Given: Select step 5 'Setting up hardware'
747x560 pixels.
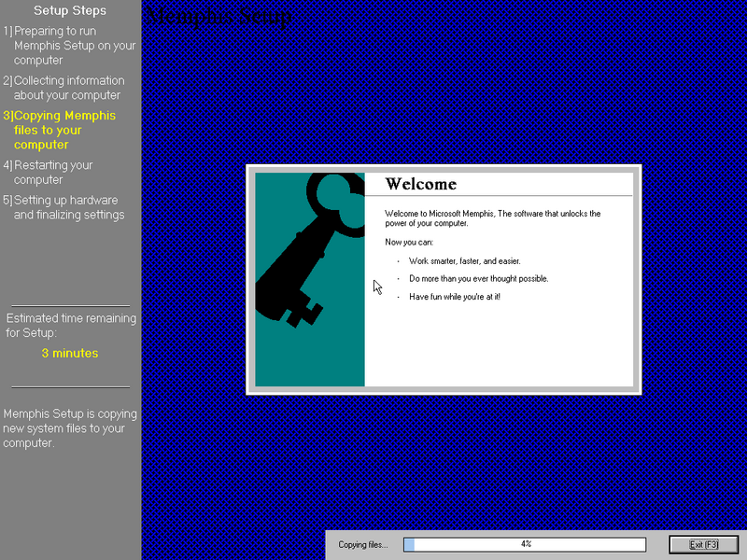Looking at the screenshot, I should click(x=63, y=207).
